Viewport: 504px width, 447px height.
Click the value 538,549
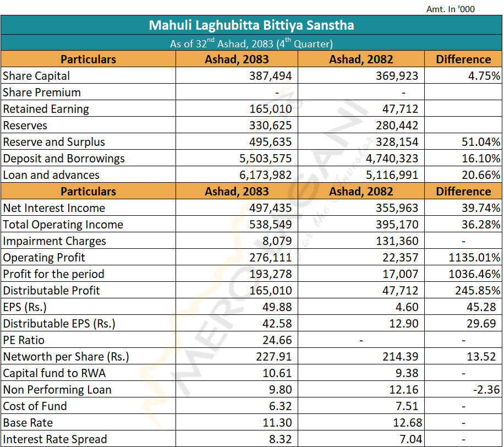coord(270,225)
